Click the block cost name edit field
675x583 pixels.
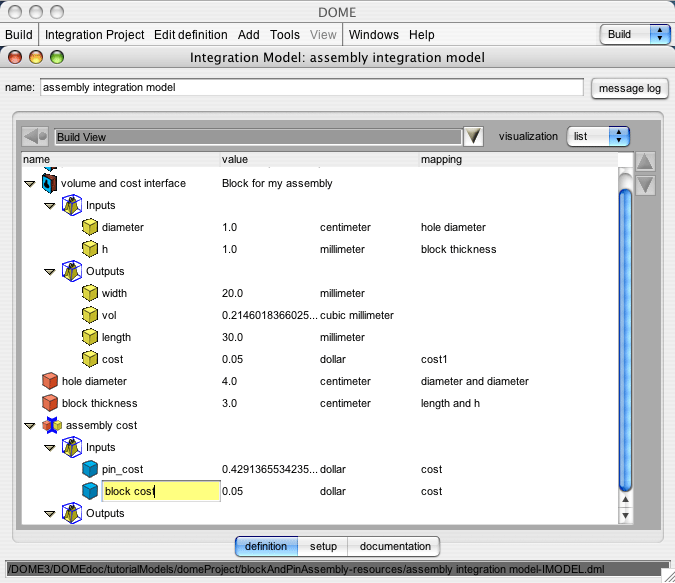(161, 491)
